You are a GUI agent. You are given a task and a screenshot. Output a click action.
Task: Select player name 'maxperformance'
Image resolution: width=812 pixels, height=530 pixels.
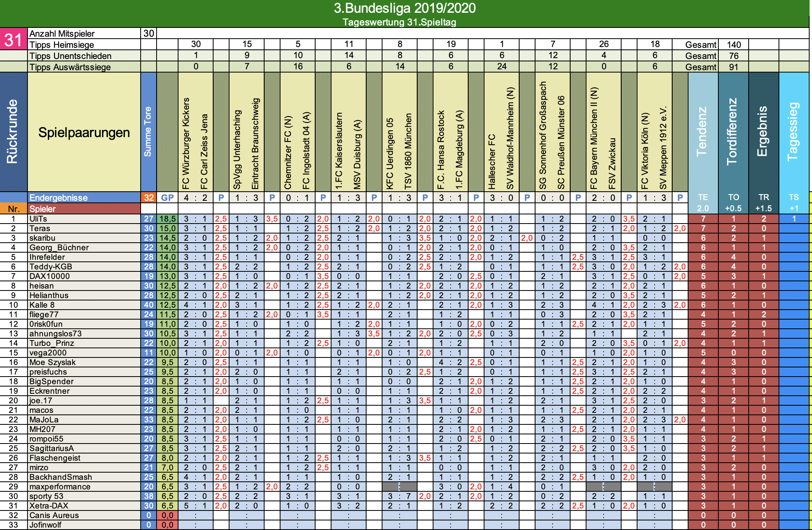60,487
